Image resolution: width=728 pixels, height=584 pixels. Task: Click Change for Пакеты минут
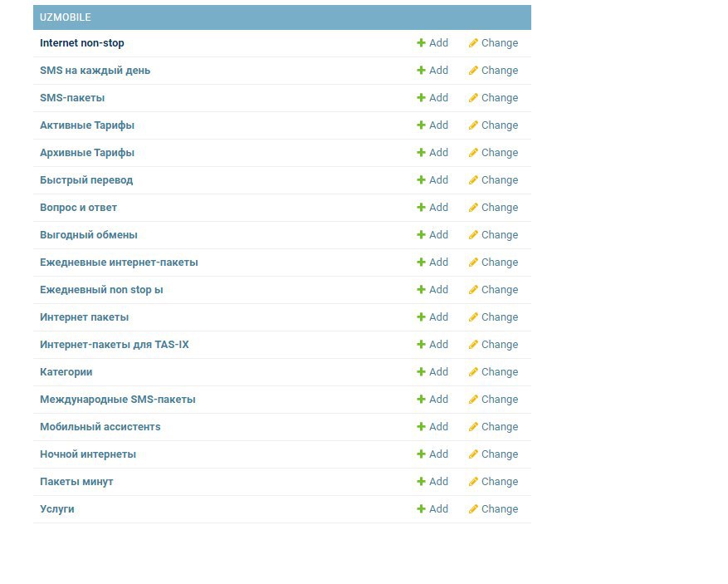coord(493,481)
